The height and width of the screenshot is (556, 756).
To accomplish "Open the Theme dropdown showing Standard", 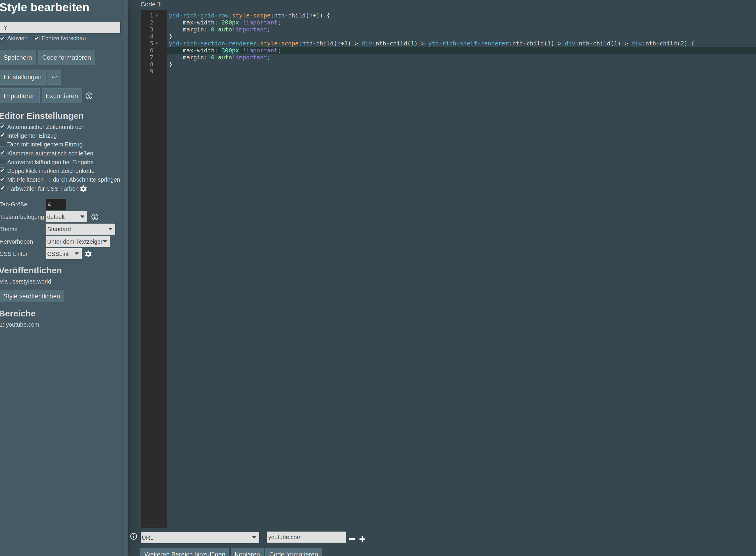I will point(80,229).
